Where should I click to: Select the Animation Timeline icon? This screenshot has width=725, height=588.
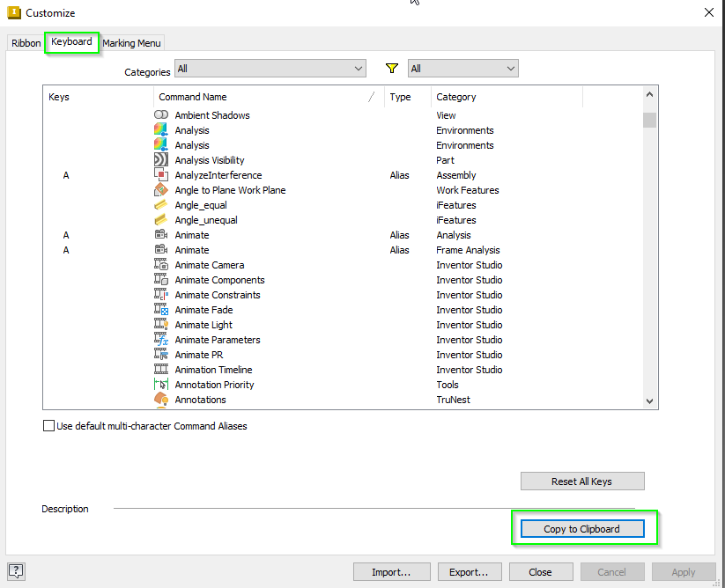tap(161, 369)
